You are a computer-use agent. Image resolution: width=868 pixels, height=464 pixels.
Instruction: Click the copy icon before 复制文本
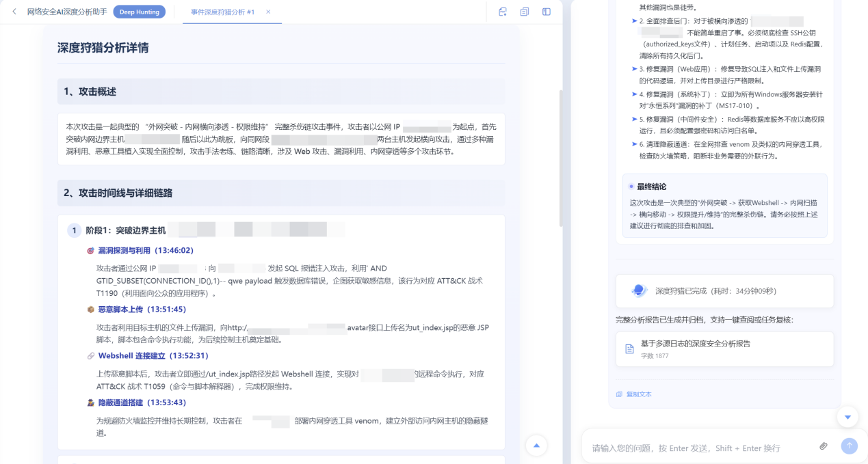[x=619, y=394]
